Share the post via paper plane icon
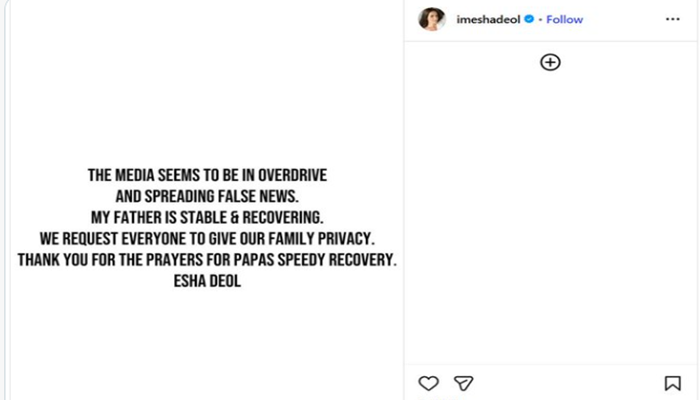Image resolution: width=700 pixels, height=400 pixels. [463, 383]
